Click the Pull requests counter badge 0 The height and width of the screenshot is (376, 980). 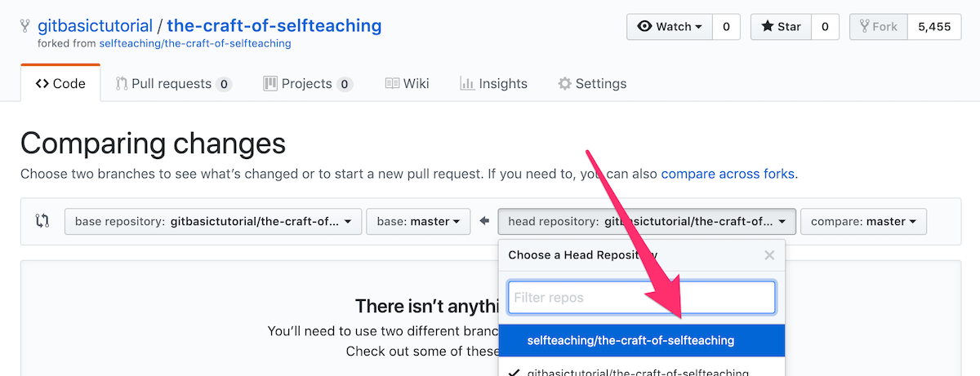(224, 83)
